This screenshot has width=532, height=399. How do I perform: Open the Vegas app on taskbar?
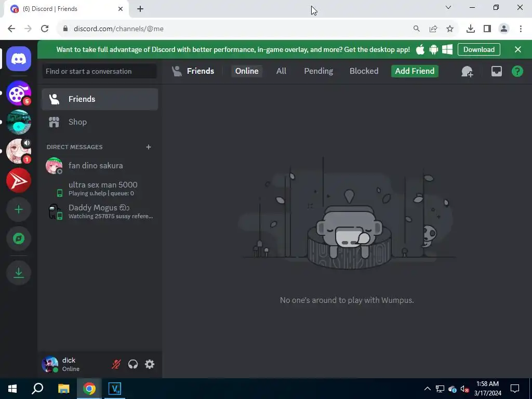pyautogui.click(x=115, y=389)
